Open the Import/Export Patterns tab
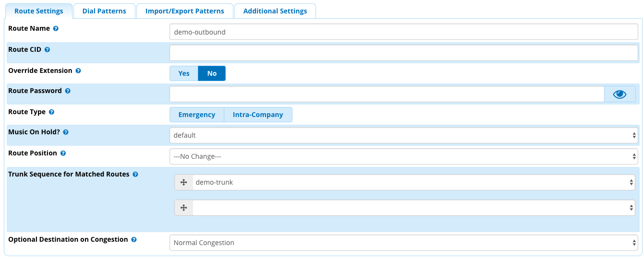Viewport: 644px width, 259px height. pos(185,11)
